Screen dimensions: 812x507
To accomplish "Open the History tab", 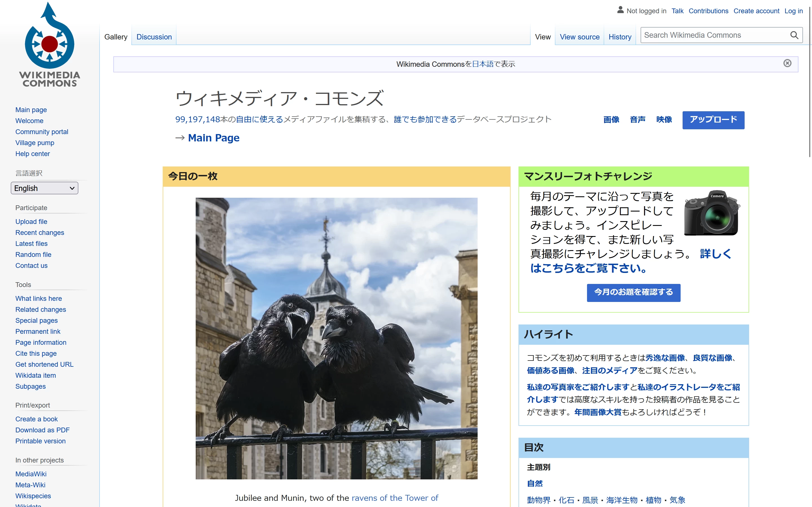I will pyautogui.click(x=620, y=37).
